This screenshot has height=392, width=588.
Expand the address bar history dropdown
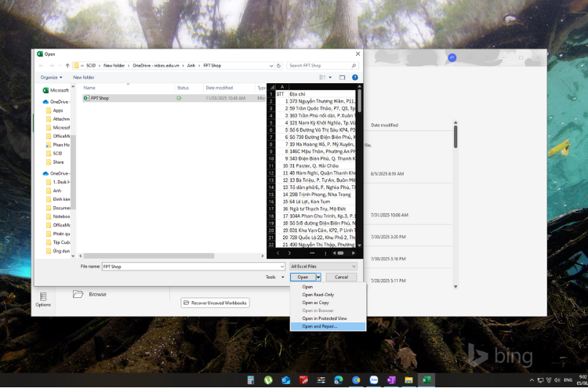point(271,66)
